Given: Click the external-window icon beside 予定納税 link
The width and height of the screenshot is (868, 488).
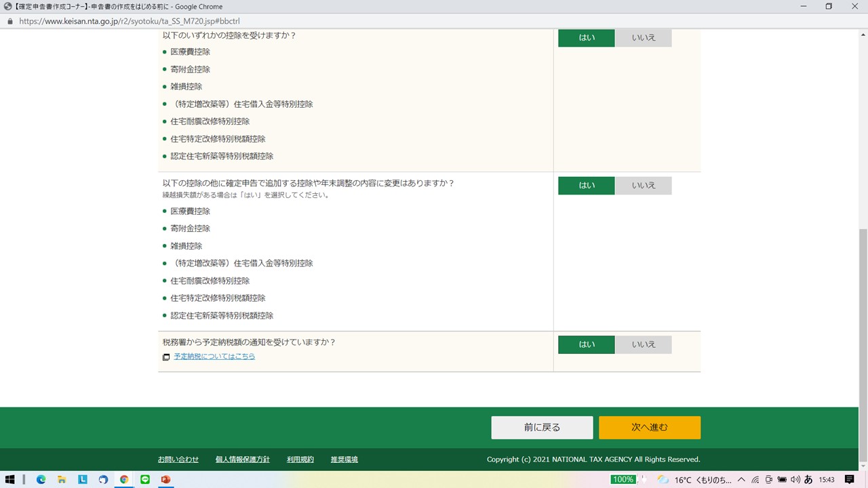Looking at the screenshot, I should [166, 357].
